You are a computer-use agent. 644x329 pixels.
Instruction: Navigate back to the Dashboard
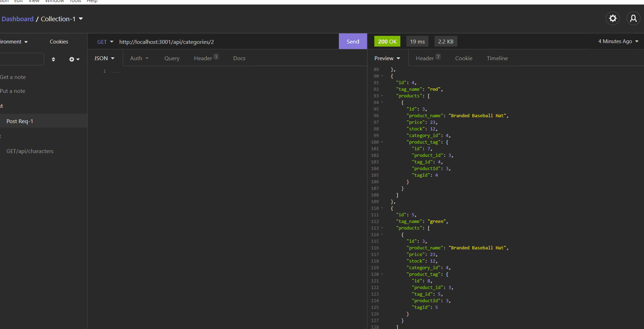17,19
